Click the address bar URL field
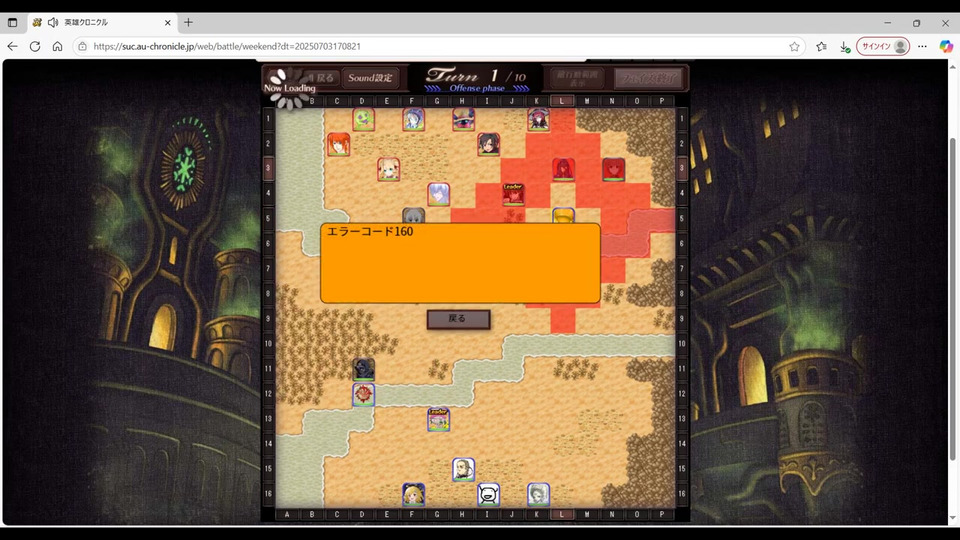960x540 pixels. [438, 47]
